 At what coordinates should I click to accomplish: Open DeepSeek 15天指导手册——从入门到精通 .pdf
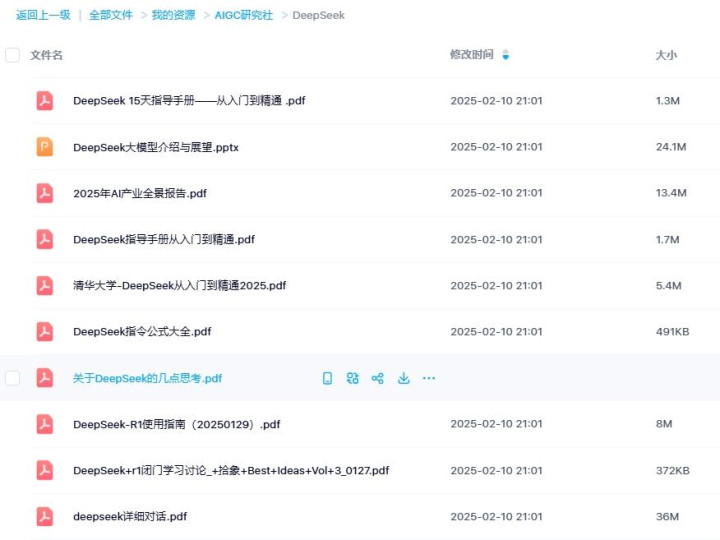pos(189,101)
